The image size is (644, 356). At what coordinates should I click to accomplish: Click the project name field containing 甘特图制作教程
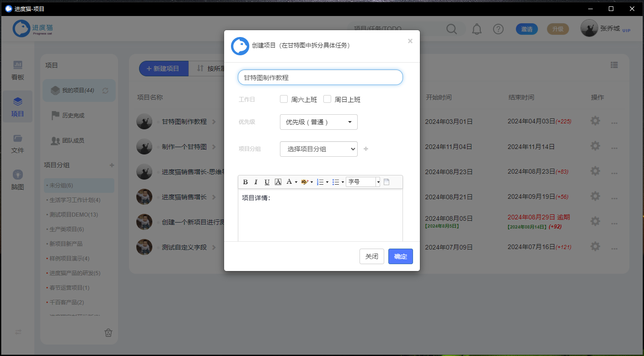[x=320, y=77]
